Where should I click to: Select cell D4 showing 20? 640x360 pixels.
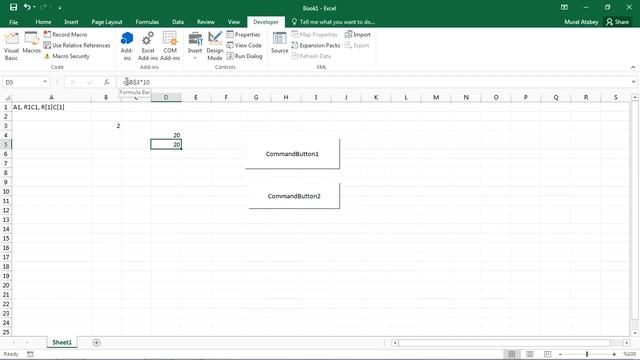tap(166, 135)
